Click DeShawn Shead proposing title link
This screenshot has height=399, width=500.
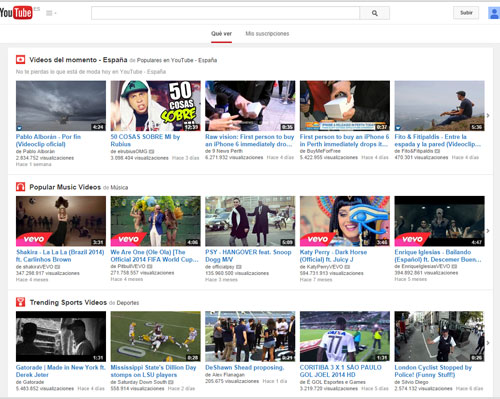pyautogui.click(x=245, y=367)
